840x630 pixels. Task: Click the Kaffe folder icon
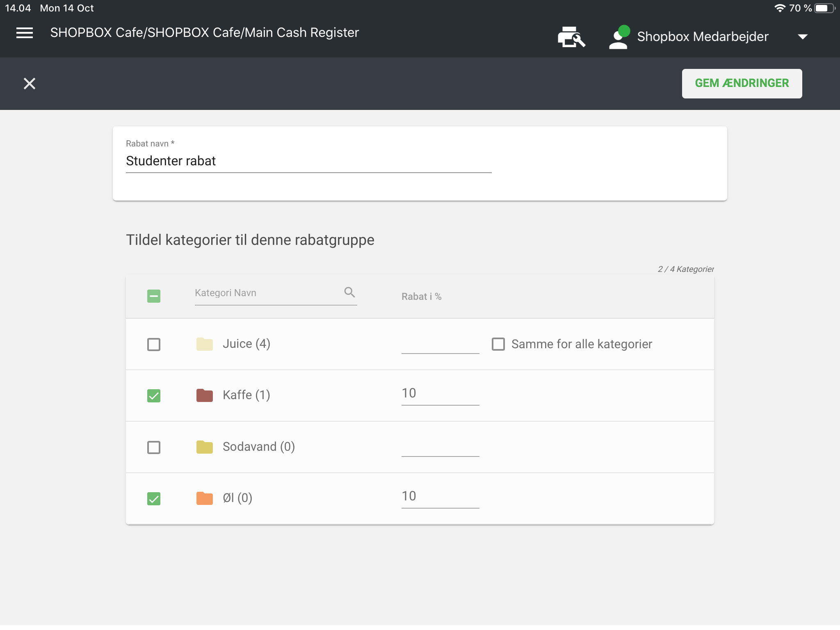pyautogui.click(x=204, y=395)
